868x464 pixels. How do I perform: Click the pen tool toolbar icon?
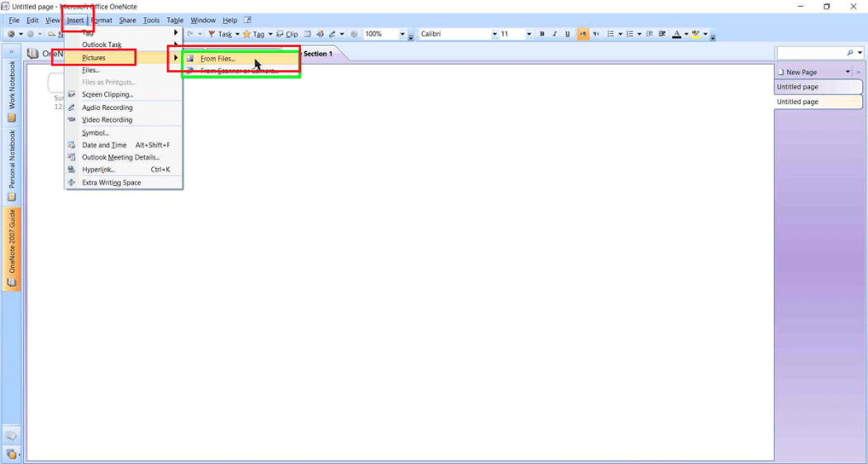[332, 35]
